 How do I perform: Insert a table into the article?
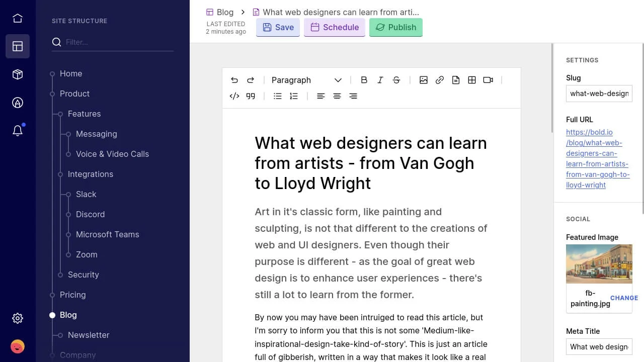(x=472, y=80)
